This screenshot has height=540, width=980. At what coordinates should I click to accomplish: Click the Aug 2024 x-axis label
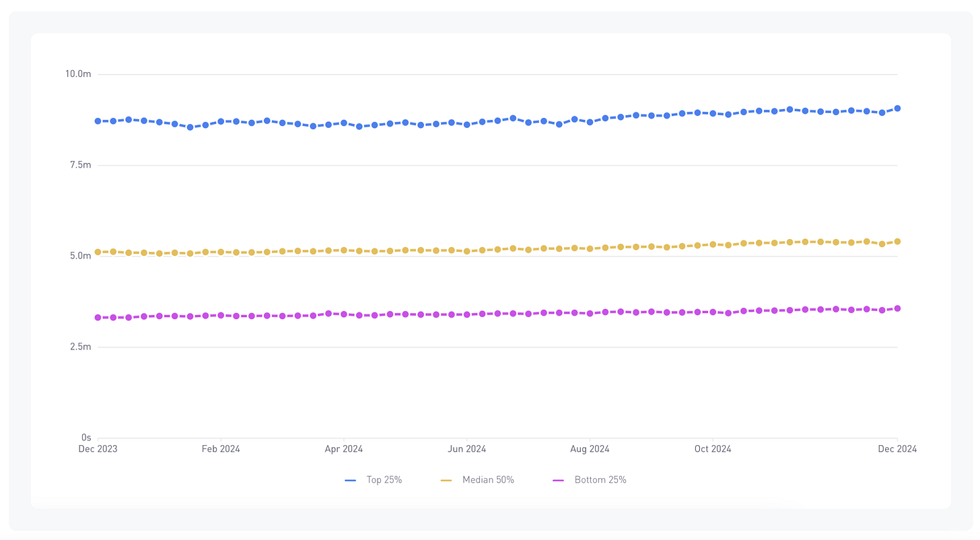click(590, 449)
